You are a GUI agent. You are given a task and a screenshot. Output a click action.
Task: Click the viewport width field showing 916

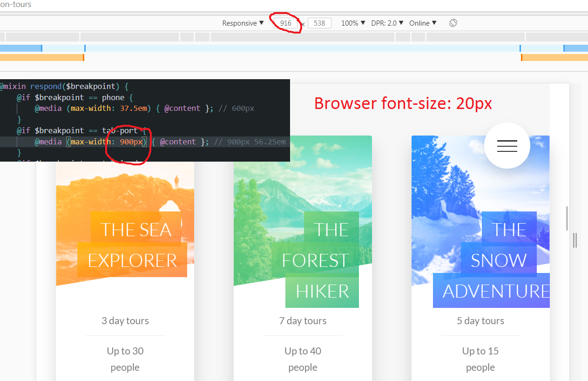point(285,23)
